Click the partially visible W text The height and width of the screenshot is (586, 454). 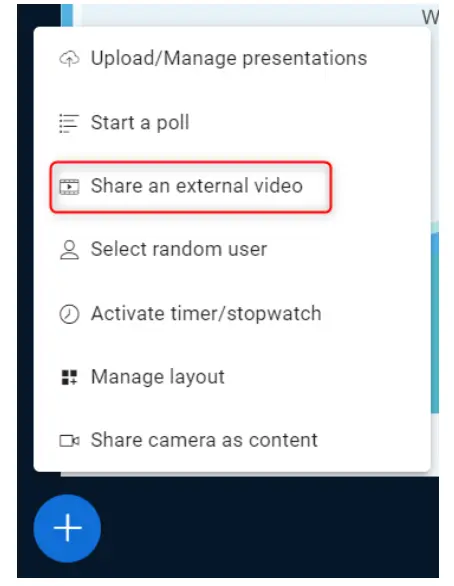tap(430, 17)
